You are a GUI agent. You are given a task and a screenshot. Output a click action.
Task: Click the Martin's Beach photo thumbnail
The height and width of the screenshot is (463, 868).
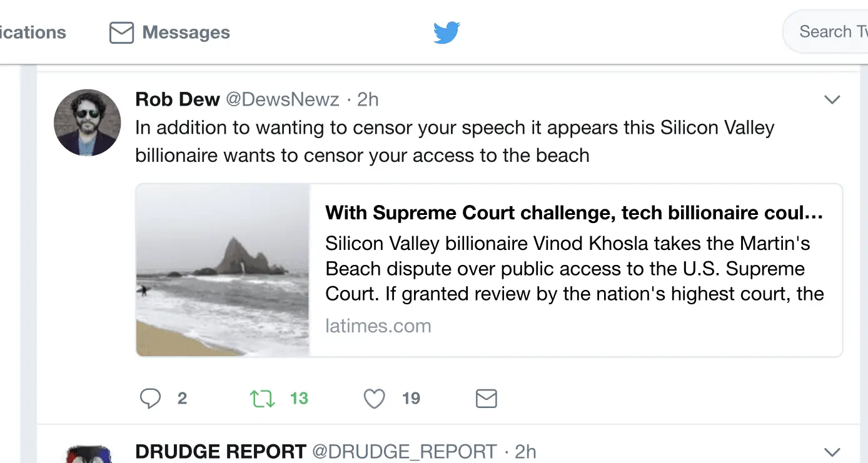pos(223,270)
